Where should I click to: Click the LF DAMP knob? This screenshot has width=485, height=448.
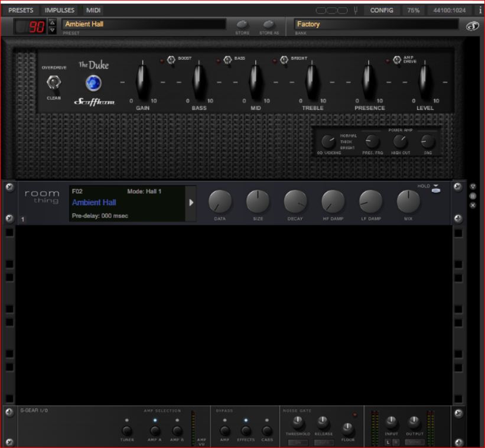(x=371, y=202)
